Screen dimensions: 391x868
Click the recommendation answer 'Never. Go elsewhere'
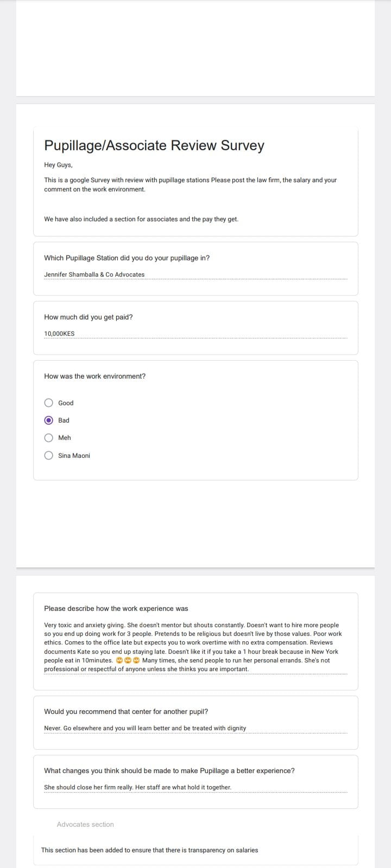146,728
